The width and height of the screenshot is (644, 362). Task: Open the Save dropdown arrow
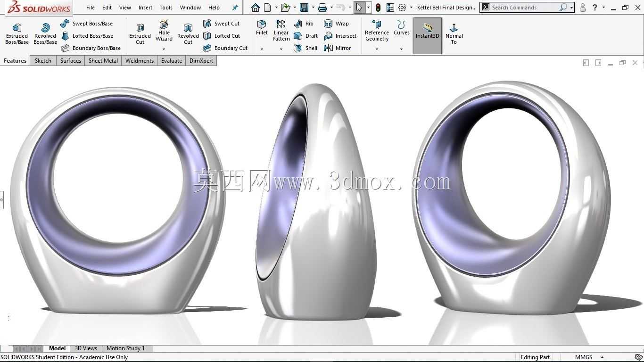313,8
